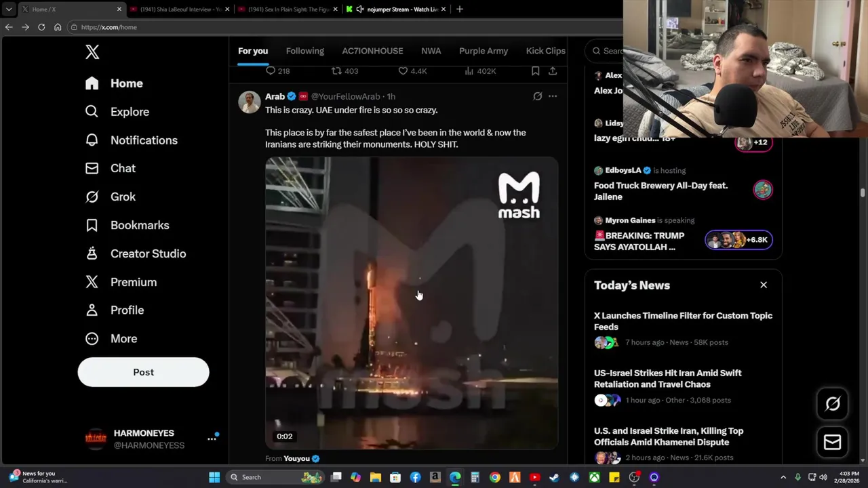Screen dimensions: 868x488
Task: View post analytics showing 402K
Action: (480, 71)
